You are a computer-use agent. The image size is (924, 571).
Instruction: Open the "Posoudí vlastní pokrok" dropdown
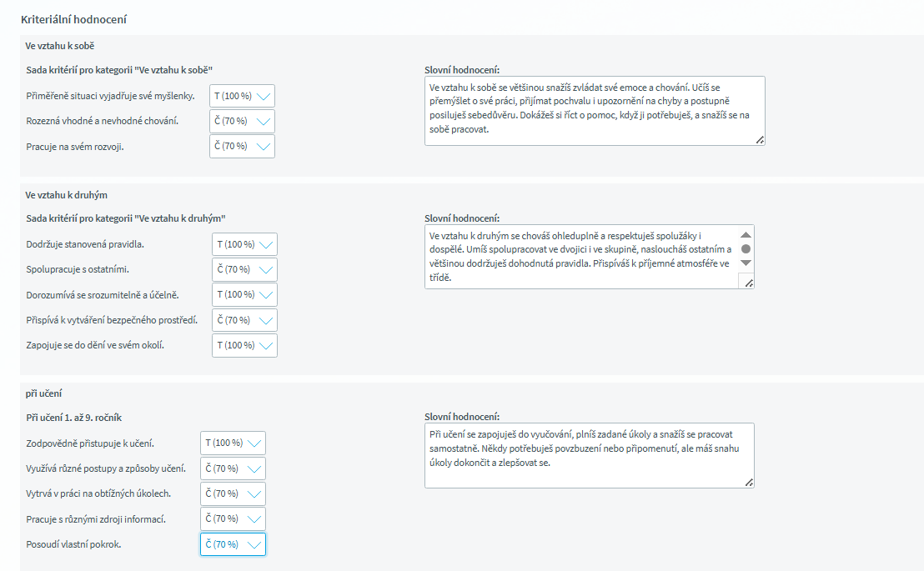(x=234, y=544)
